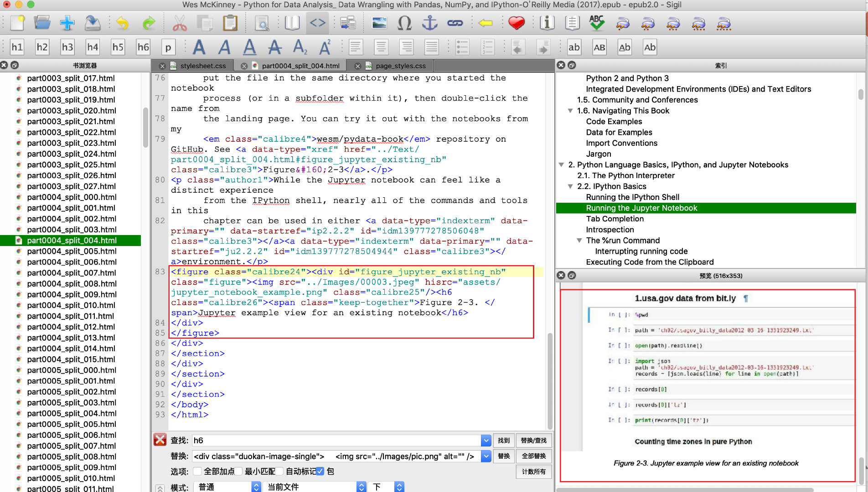
Task: Collapse the 2.2. IPython Basics section
Action: 570,186
